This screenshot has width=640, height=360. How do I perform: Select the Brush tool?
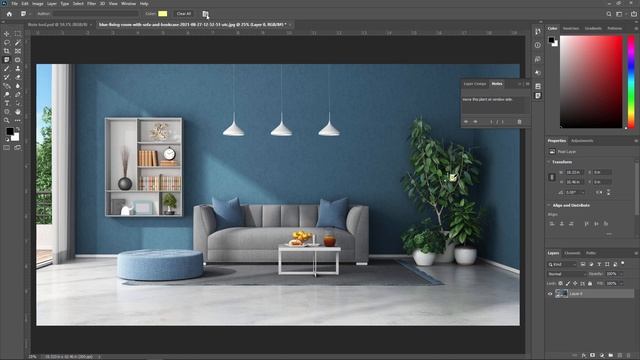coord(7,68)
